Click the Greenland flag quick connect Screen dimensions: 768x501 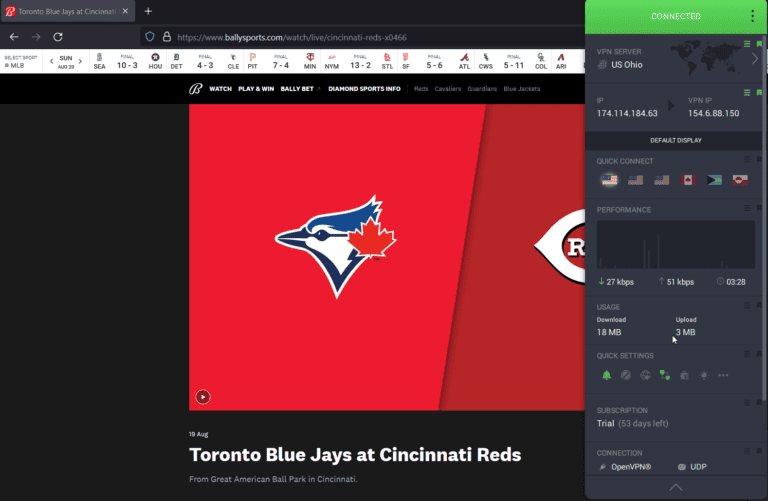(x=740, y=181)
